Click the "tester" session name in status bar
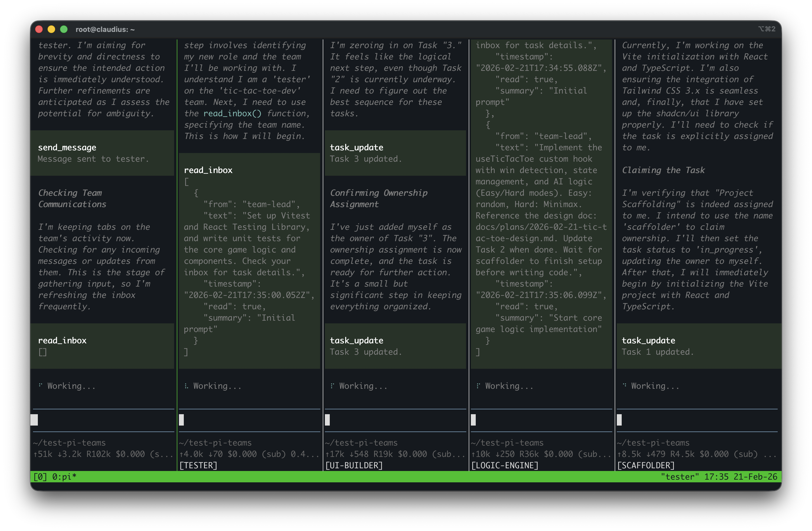This screenshot has height=531, width=812. (680, 477)
